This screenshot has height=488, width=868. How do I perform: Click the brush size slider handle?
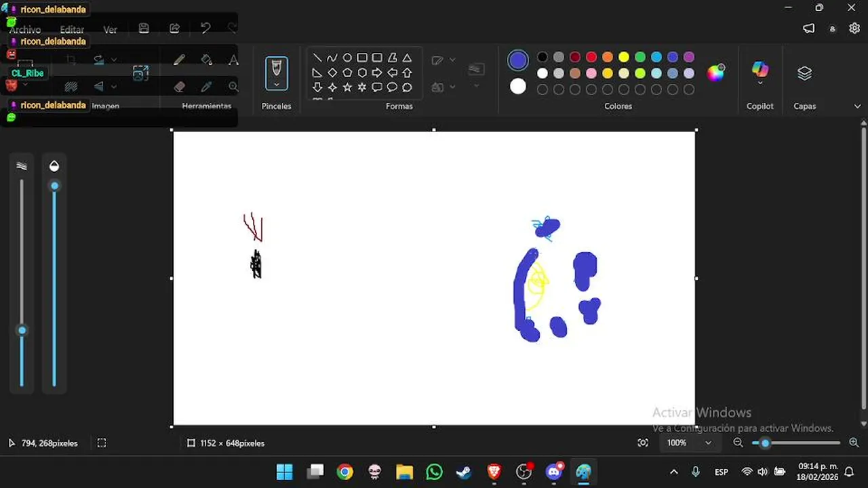pyautogui.click(x=22, y=330)
